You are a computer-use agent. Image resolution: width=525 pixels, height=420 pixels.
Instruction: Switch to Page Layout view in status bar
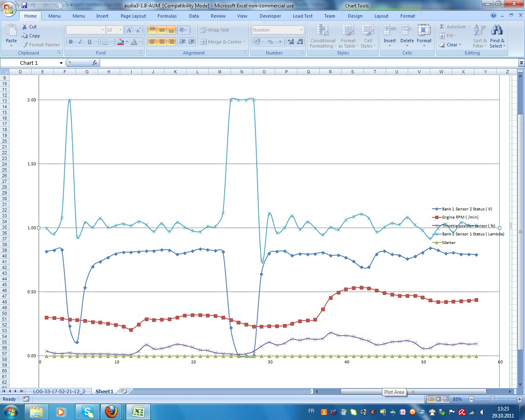pyautogui.click(x=438, y=399)
